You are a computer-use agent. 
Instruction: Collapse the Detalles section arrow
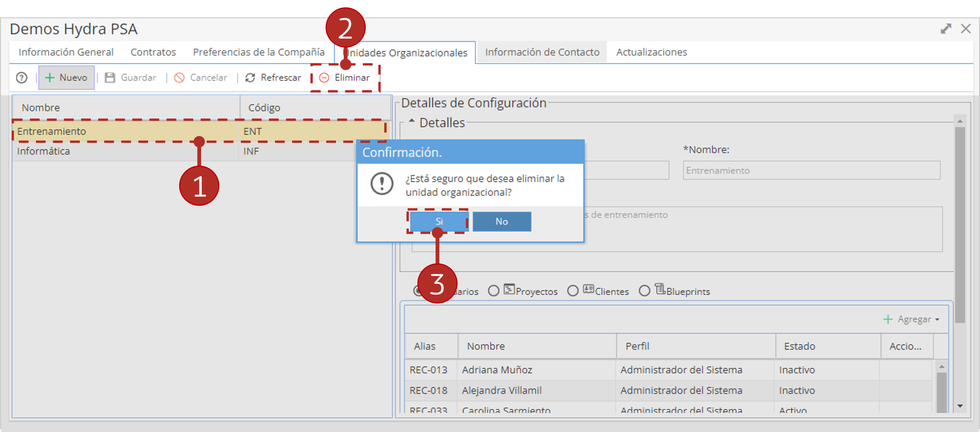[411, 121]
